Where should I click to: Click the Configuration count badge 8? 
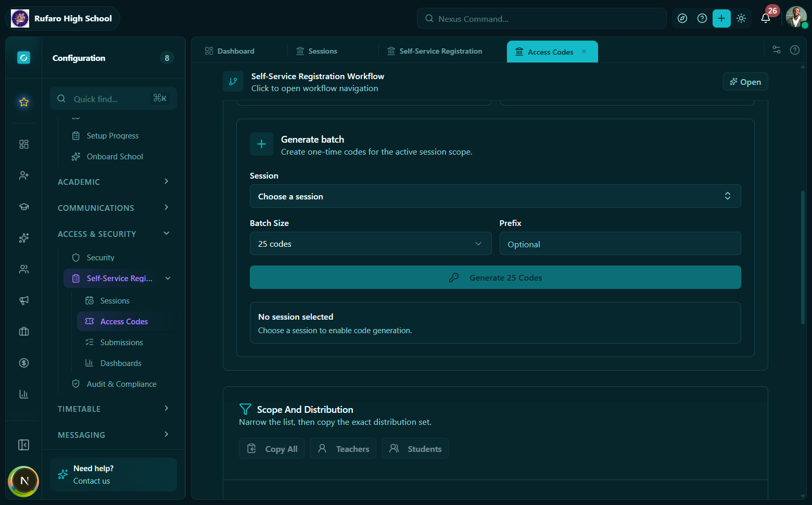[167, 58]
